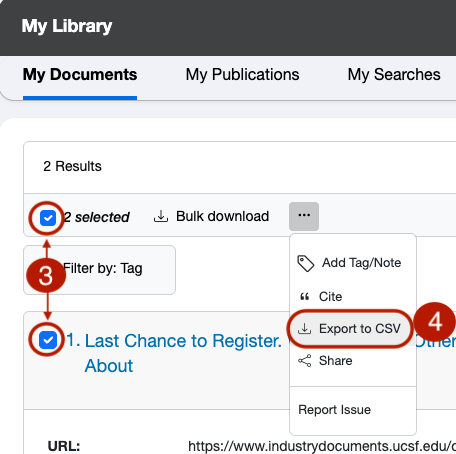Click Report Issue in the menu
The image size is (456, 454).
(334, 410)
